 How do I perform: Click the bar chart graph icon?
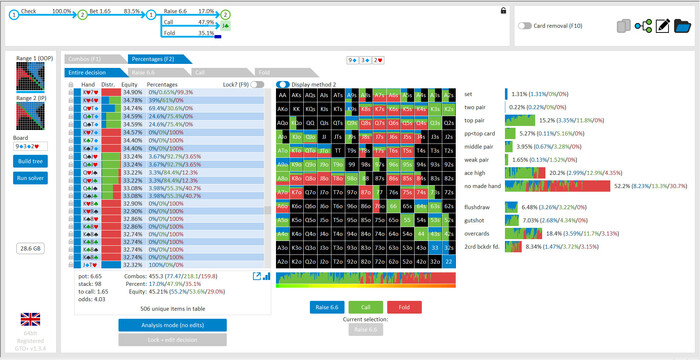point(267,276)
